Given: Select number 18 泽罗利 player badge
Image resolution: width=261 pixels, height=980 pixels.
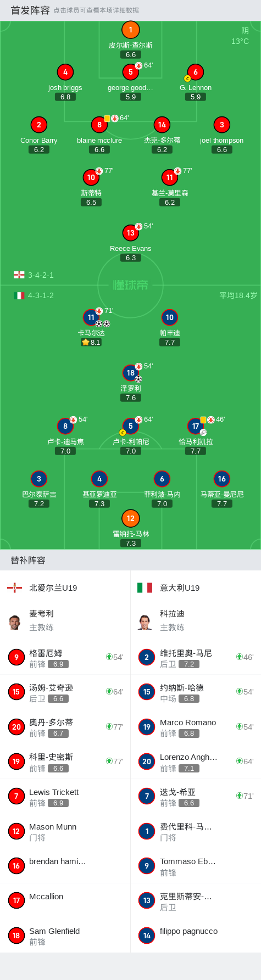Looking at the screenshot, I should pyautogui.click(x=130, y=373).
